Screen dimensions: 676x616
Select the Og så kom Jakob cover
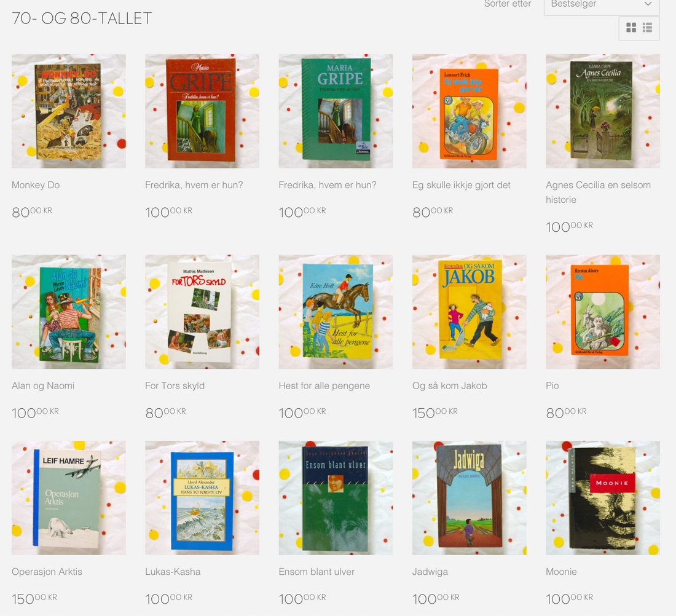pos(469,312)
